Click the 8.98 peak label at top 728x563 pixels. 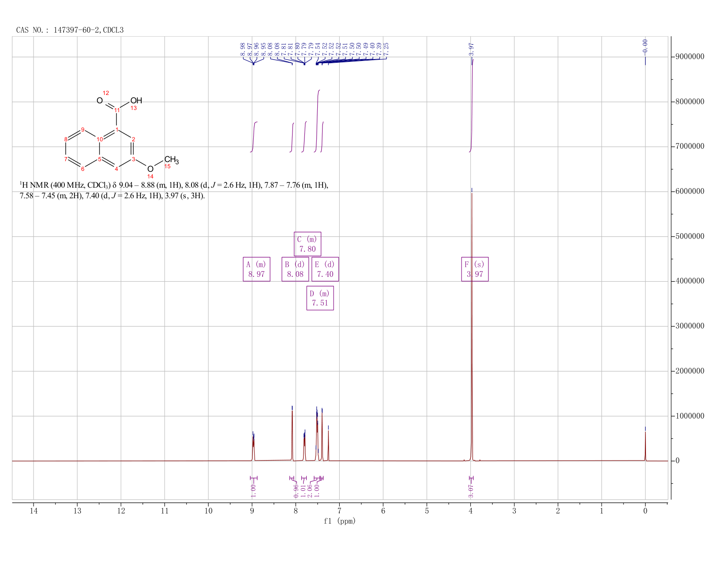pos(243,49)
